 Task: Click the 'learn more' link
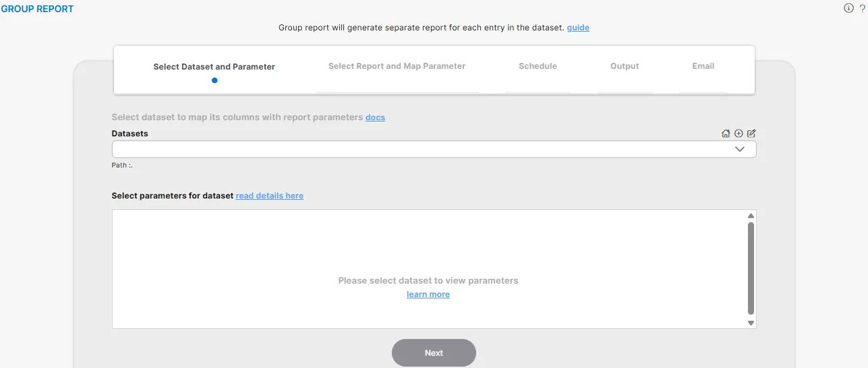pos(428,294)
